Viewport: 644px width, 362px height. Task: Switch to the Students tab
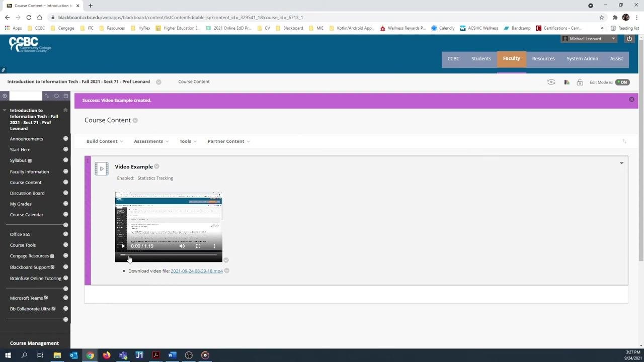pyautogui.click(x=481, y=59)
